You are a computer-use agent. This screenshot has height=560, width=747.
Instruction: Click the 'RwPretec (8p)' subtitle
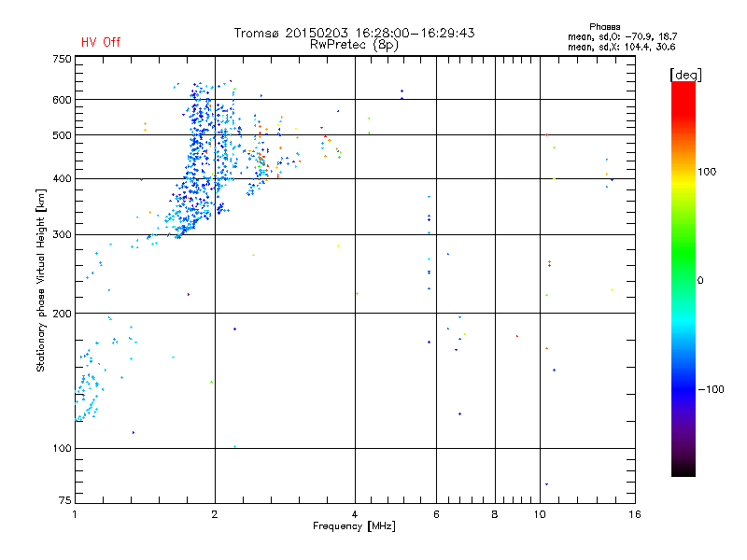click(354, 45)
